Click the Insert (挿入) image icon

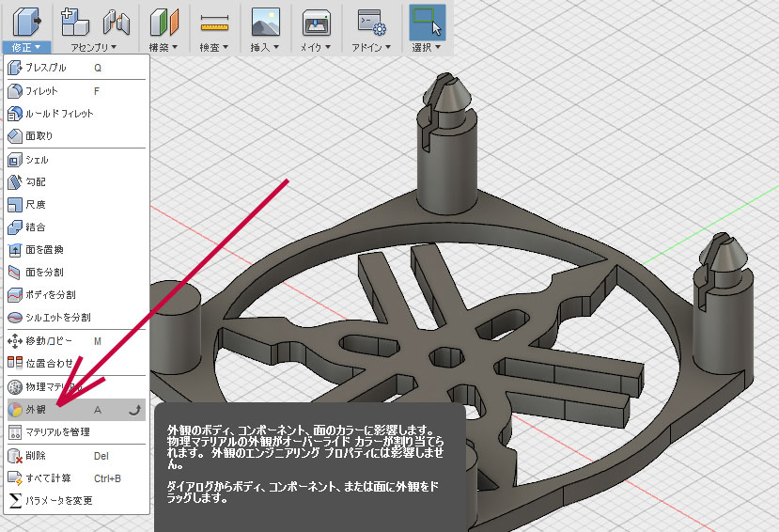(x=265, y=20)
